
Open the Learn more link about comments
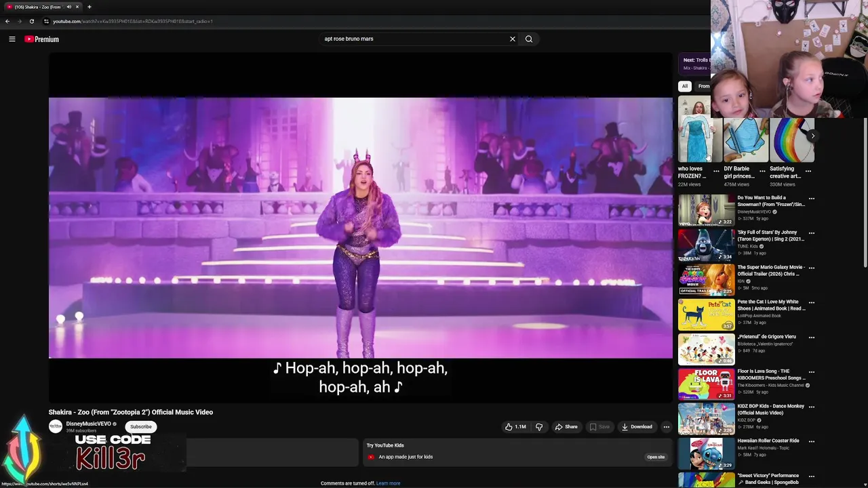[x=388, y=483]
